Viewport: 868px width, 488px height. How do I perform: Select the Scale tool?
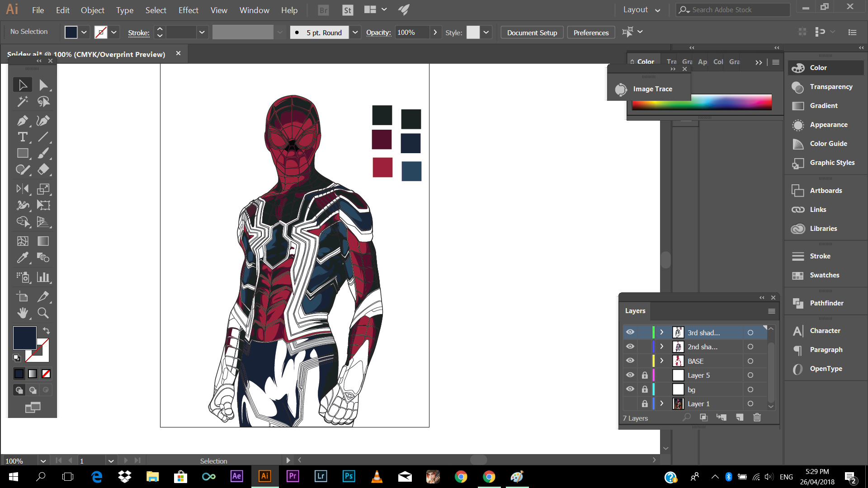click(43, 189)
